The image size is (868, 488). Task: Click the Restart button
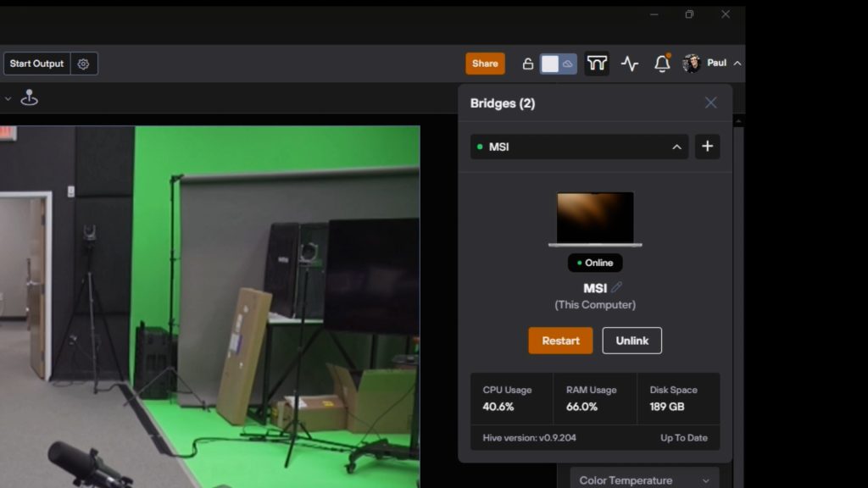[x=560, y=341]
